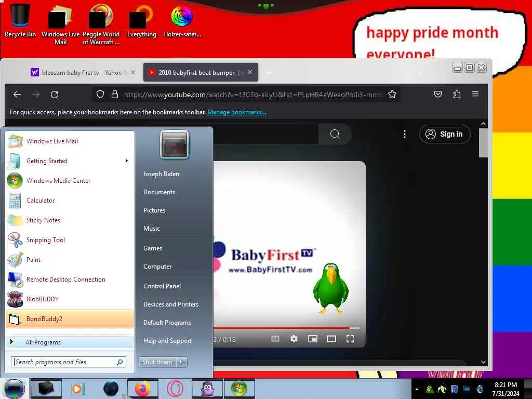Enter video full screen

[x=350, y=339]
